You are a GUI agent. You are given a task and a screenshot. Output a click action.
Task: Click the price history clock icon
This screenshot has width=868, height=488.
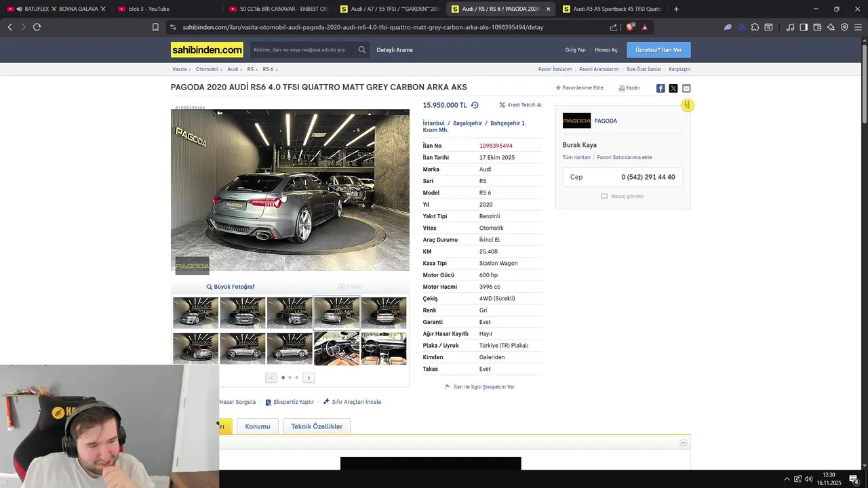[475, 105]
